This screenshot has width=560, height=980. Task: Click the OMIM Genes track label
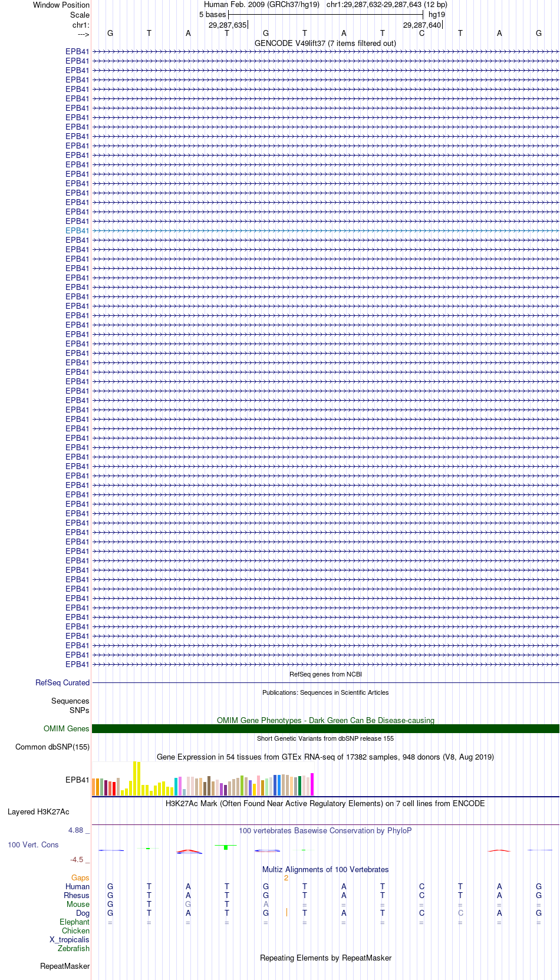pyautogui.click(x=67, y=728)
